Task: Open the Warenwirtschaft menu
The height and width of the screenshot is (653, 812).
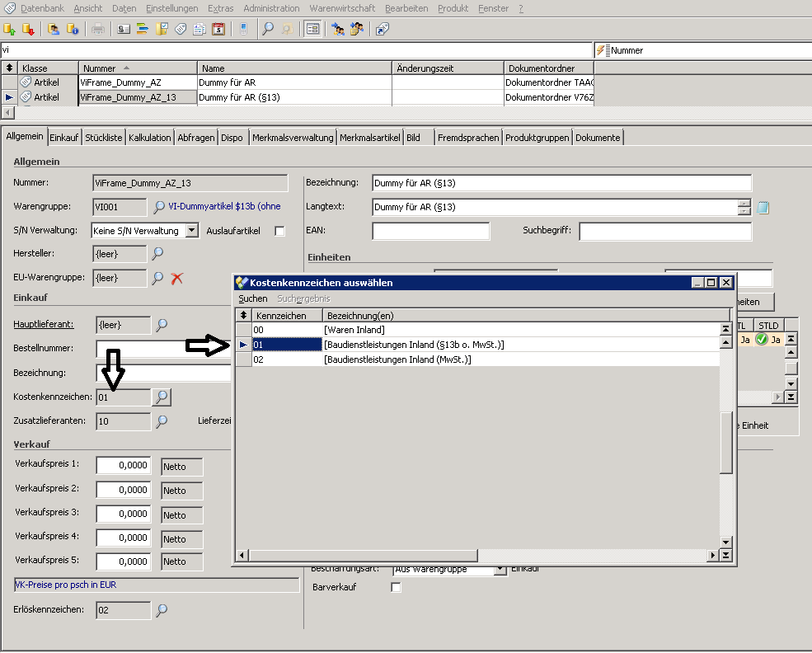Action: tap(342, 8)
